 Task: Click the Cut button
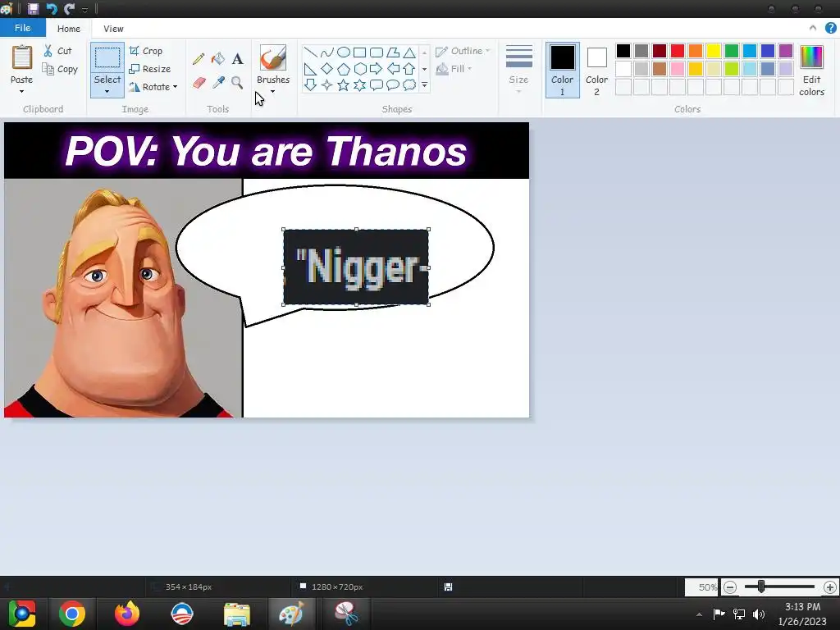pyautogui.click(x=57, y=51)
